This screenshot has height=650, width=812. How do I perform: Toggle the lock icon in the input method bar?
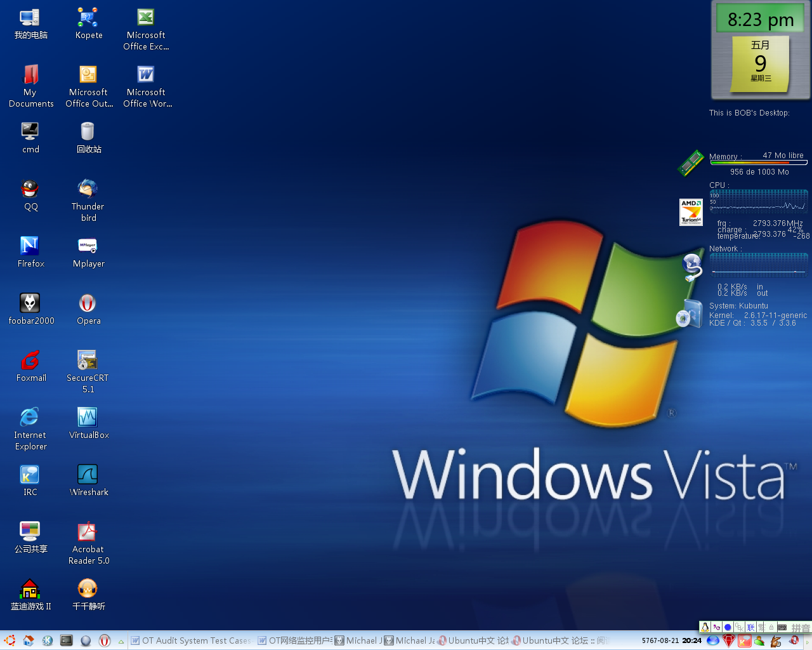771,627
